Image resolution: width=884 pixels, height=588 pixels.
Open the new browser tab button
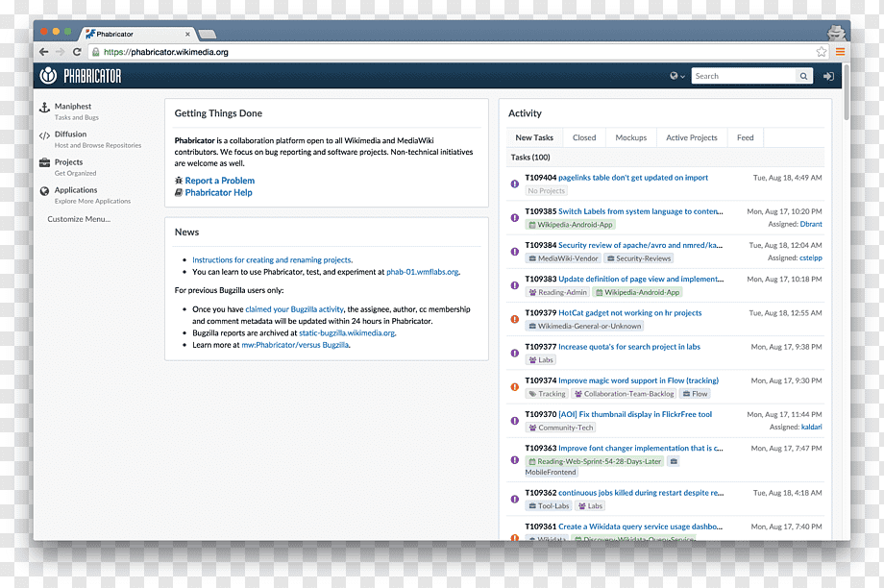[208, 34]
